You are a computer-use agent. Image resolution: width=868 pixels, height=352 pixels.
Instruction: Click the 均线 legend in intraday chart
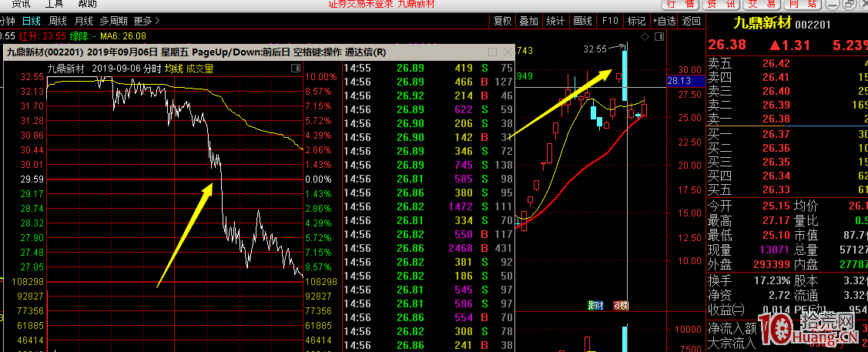coord(173,69)
